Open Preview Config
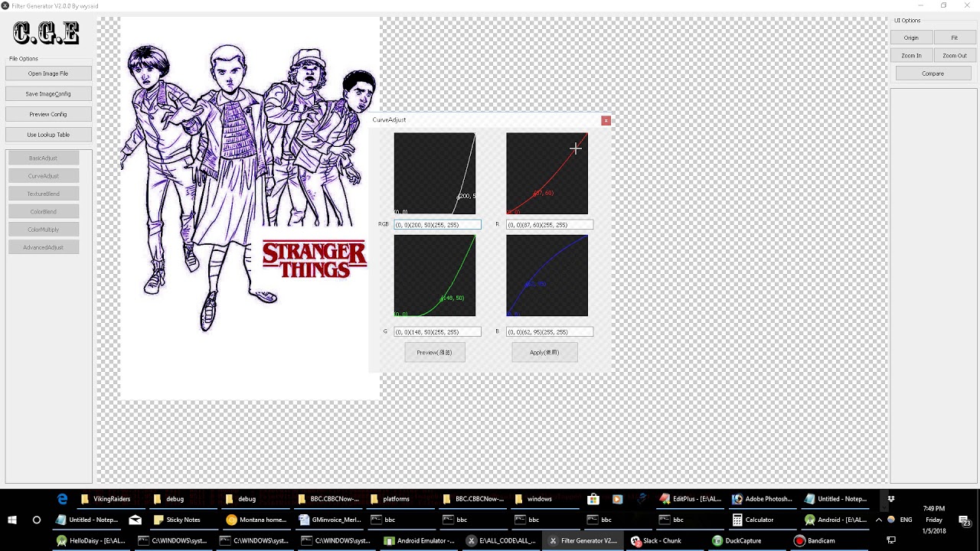980x551 pixels. click(x=48, y=114)
